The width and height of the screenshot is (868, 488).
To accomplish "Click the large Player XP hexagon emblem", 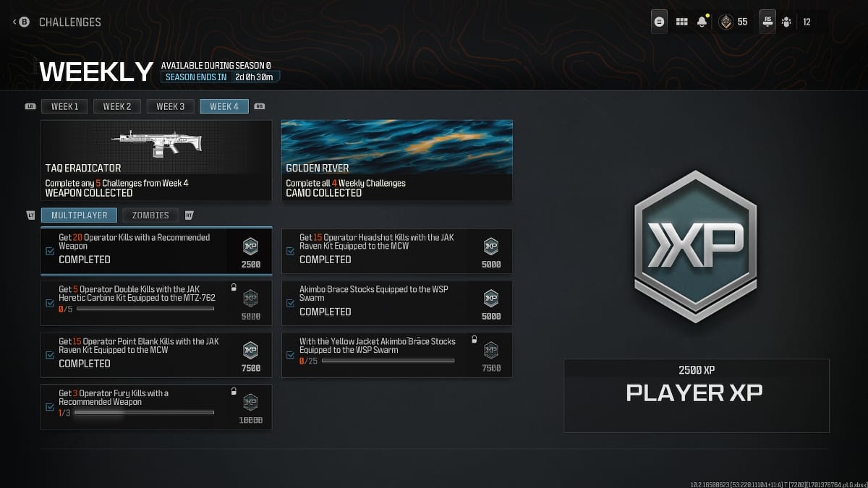I will pos(694,246).
